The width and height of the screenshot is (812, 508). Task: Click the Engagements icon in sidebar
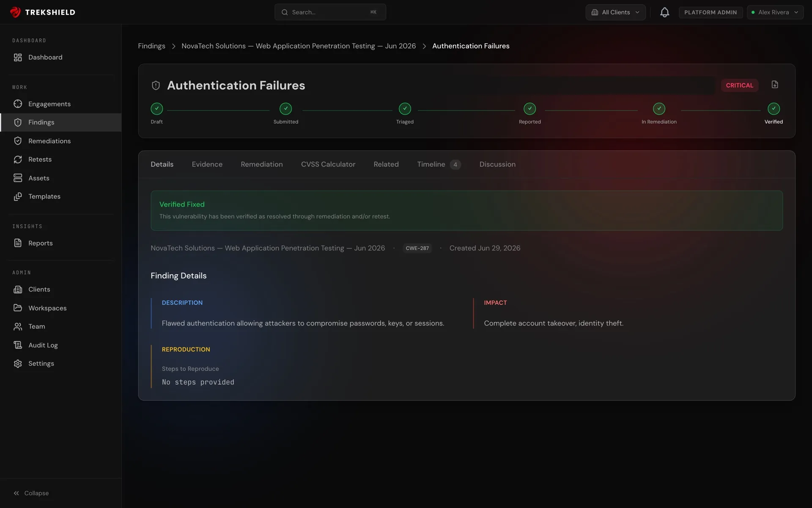pyautogui.click(x=18, y=104)
